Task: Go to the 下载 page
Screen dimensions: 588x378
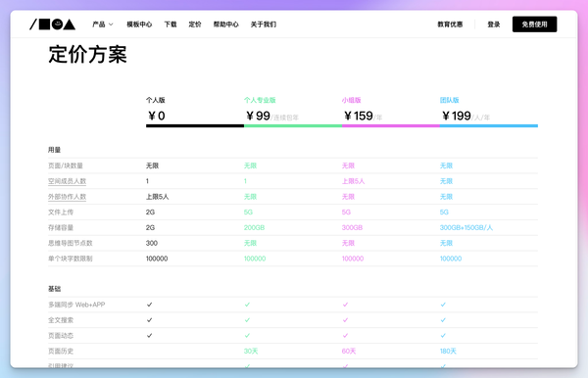Action: pyautogui.click(x=171, y=24)
